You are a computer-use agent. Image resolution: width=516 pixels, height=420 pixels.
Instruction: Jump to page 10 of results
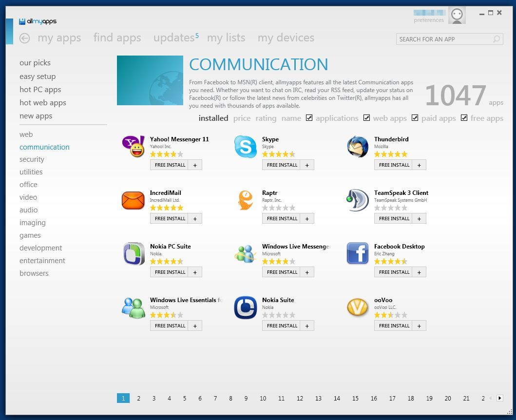coord(263,398)
